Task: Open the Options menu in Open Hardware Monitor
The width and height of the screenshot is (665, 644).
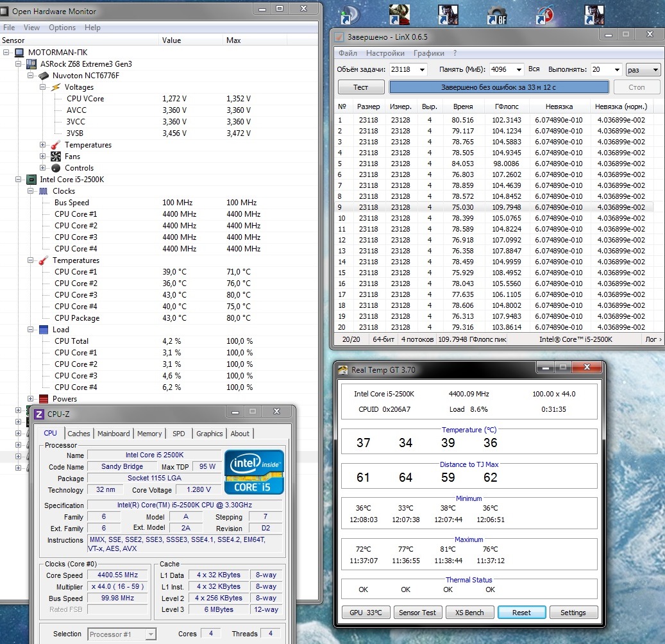Action: point(62,28)
